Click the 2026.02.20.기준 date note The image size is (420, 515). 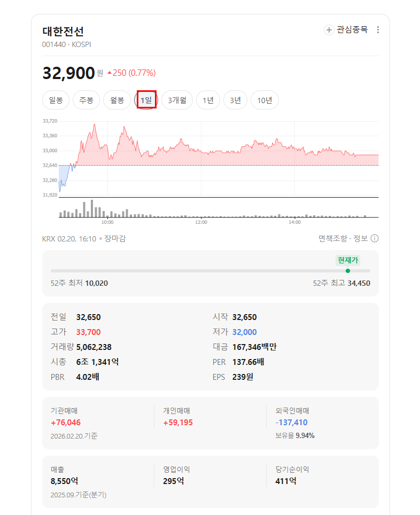(74, 436)
